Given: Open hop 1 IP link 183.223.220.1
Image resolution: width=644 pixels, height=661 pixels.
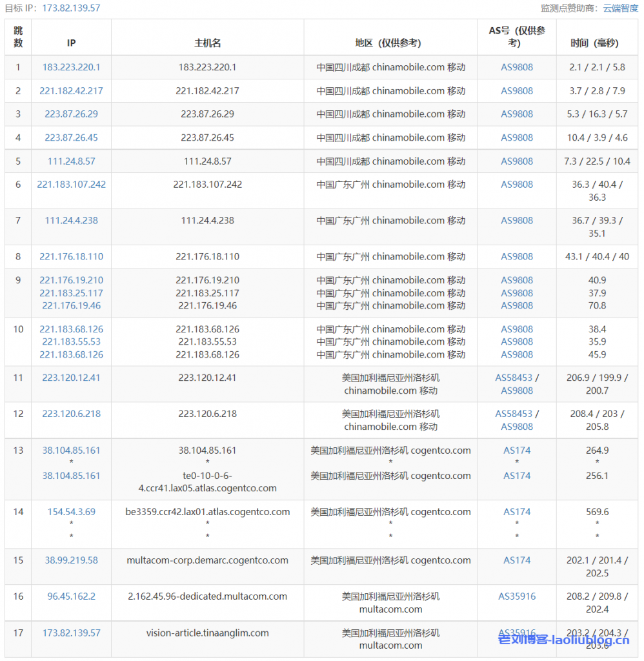Looking at the screenshot, I should [71, 67].
